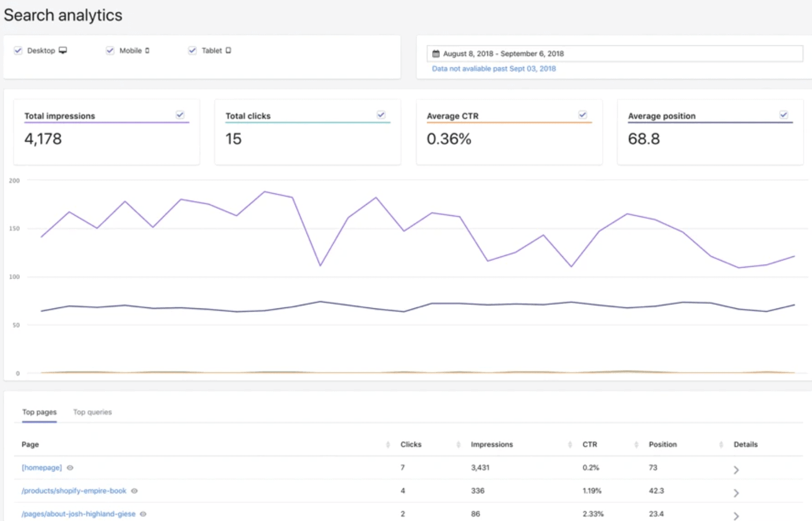Image resolution: width=812 pixels, height=521 pixels.
Task: Click the calendar icon in date field
Action: (x=436, y=54)
